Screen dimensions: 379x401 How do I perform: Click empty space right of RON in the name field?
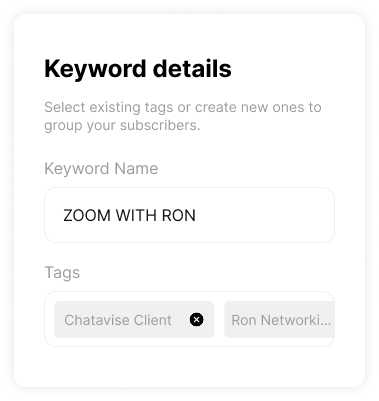tap(263, 215)
